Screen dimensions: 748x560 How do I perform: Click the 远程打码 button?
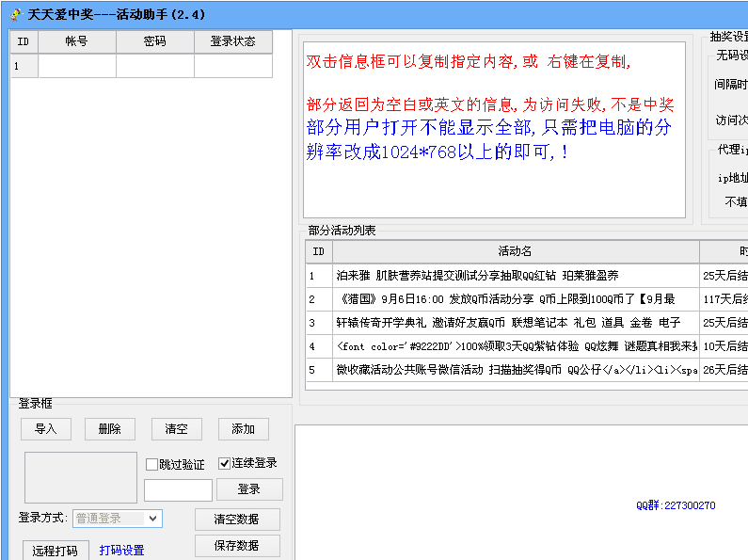coord(56,551)
